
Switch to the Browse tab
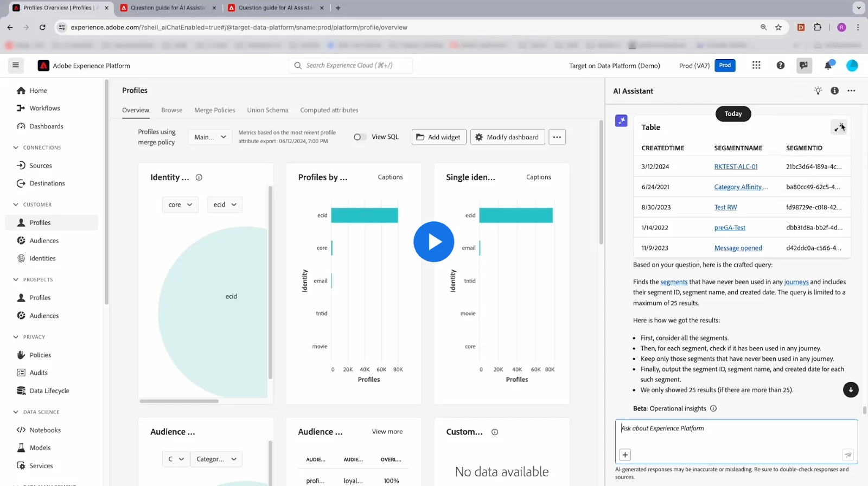click(x=171, y=110)
